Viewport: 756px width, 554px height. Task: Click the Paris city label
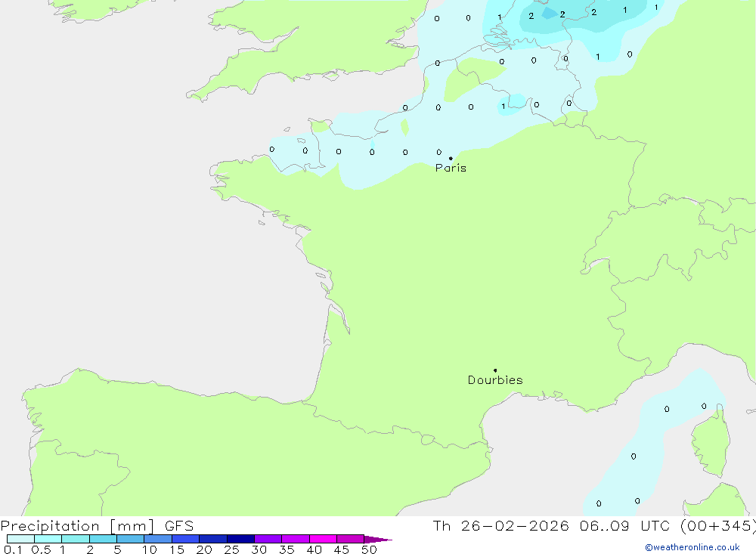click(x=451, y=168)
